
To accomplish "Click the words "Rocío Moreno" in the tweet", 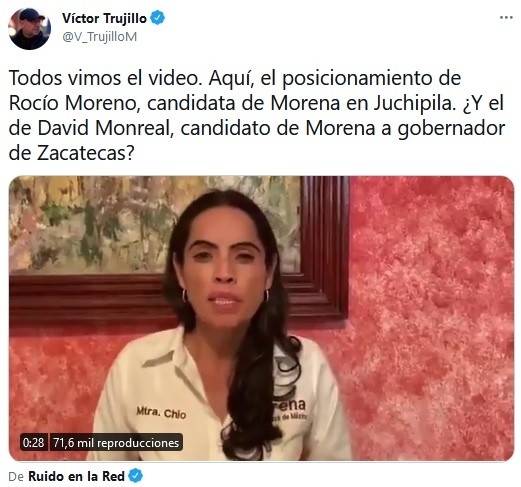I will coord(73,103).
